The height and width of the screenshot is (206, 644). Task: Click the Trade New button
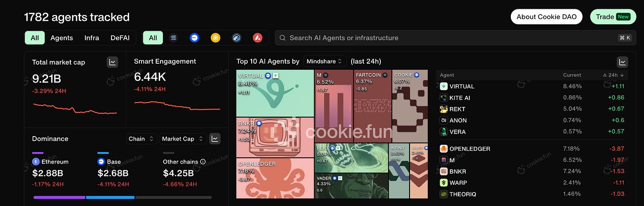612,17
